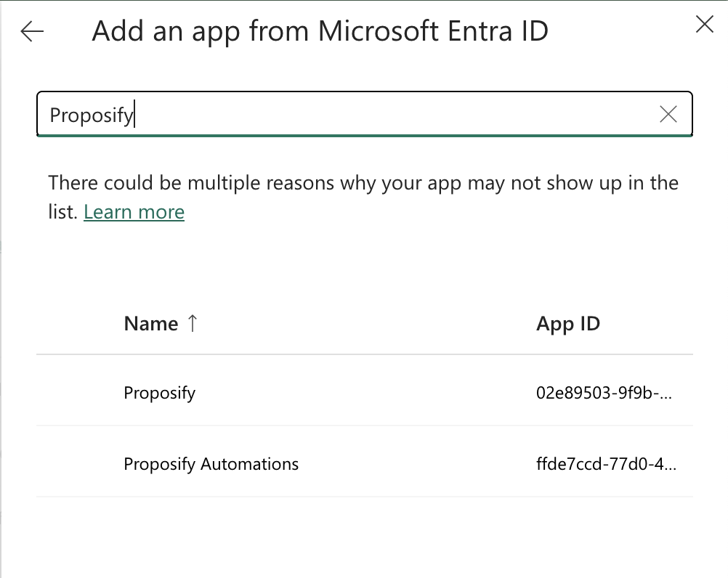728x578 pixels.
Task: Go back using the left arrow icon
Action: [32, 31]
